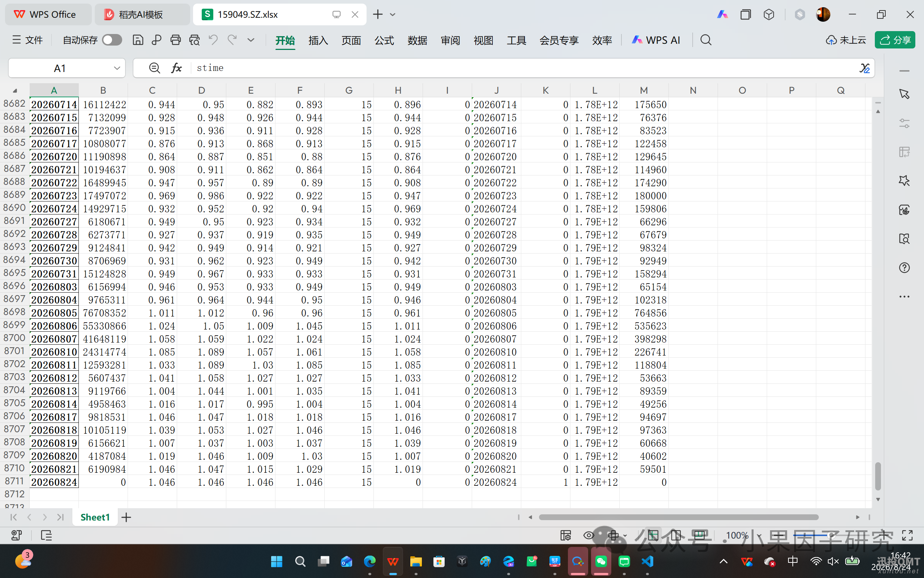Expand the quick access toolbar dropdown
Screen dimensions: 924x578
251,40
